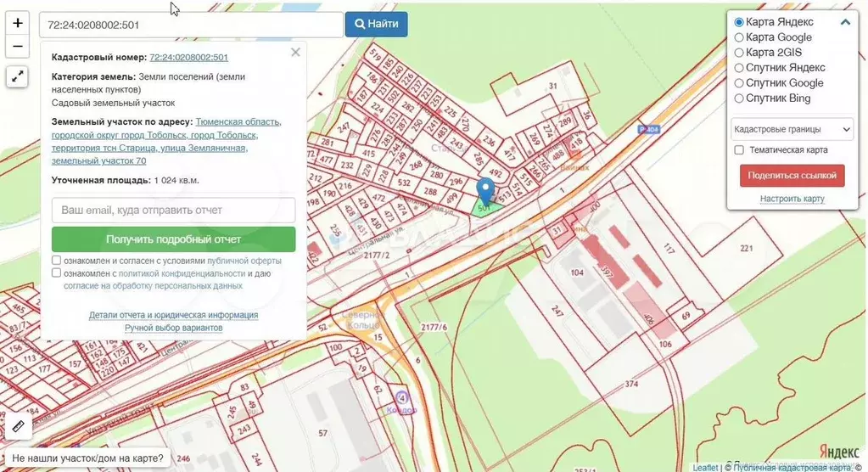Open the Ручной выбор вариантов link
The image size is (868, 472).
click(x=174, y=328)
